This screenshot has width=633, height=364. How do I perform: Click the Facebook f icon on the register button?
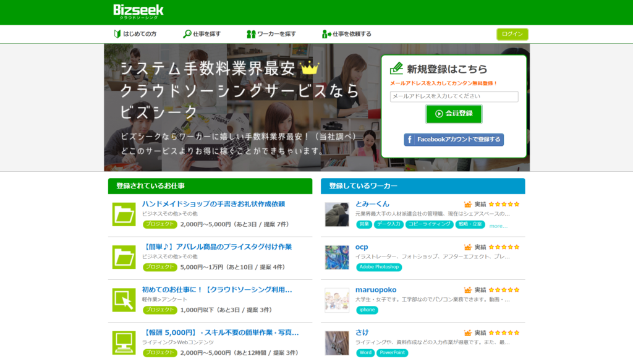pyautogui.click(x=409, y=140)
